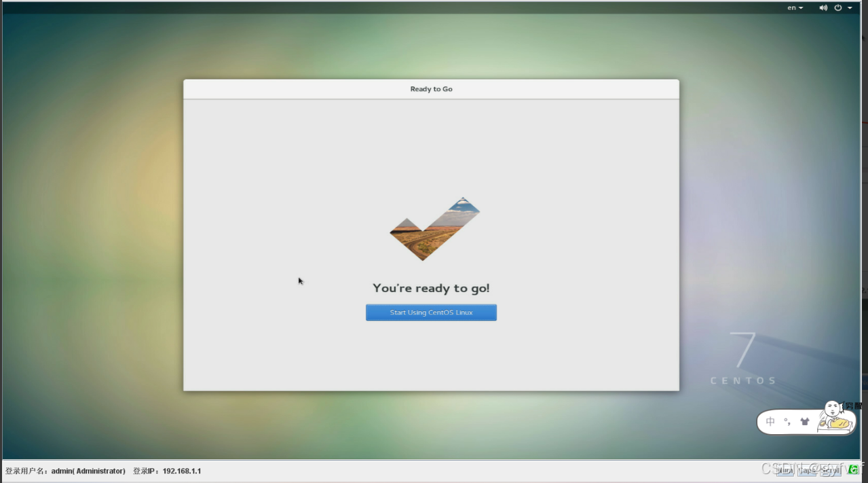Click the green icon in status bar
The image size is (868, 483).
click(853, 469)
